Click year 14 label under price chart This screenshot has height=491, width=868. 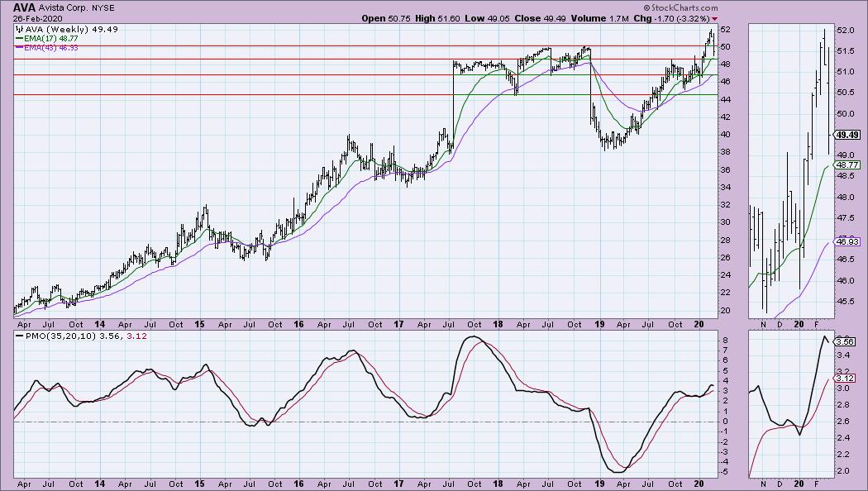(x=100, y=324)
